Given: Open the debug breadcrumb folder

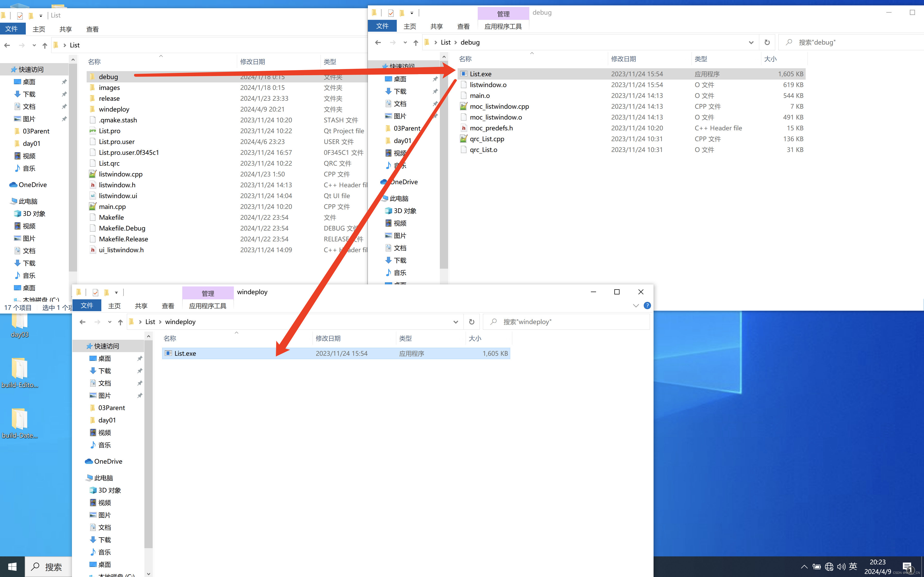Looking at the screenshot, I should coord(470,42).
